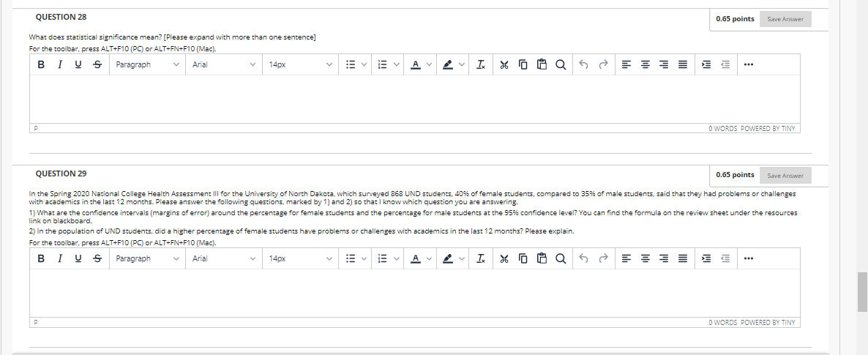The width and height of the screenshot is (868, 355).
Task: Click Paste clipboard icon in Question 28 toolbar
Action: [x=542, y=65]
